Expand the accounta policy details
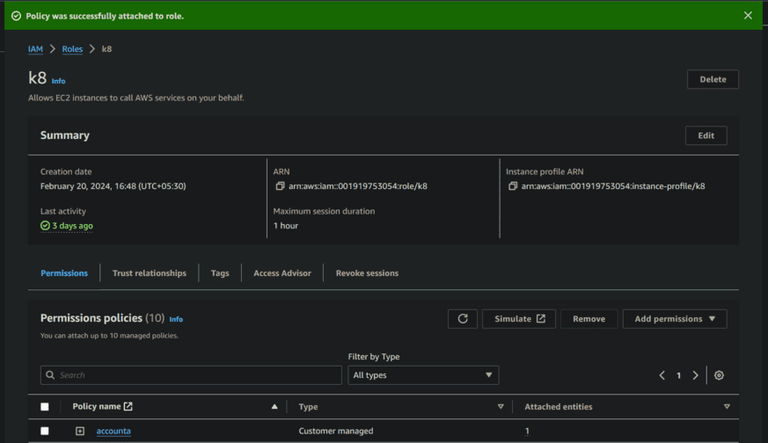Image resolution: width=768 pixels, height=443 pixels. (x=80, y=431)
